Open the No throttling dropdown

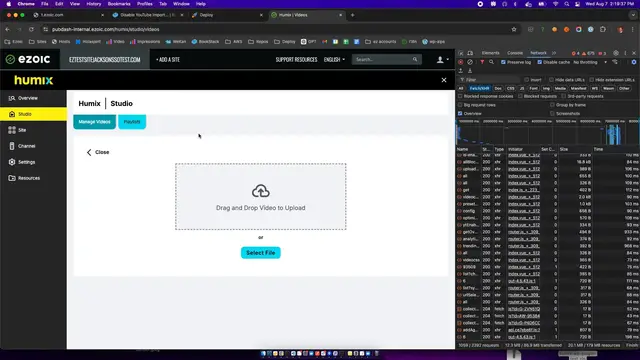coord(590,62)
